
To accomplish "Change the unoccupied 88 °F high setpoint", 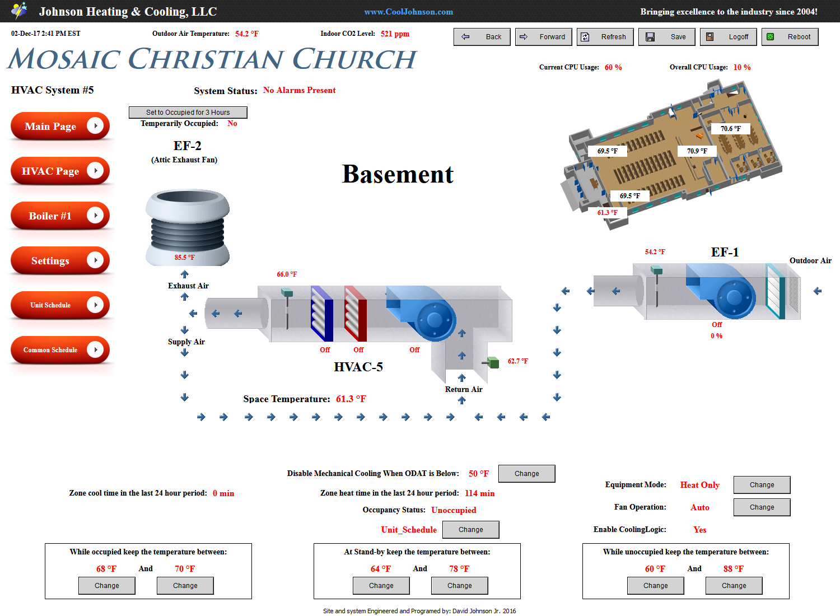I will [734, 586].
